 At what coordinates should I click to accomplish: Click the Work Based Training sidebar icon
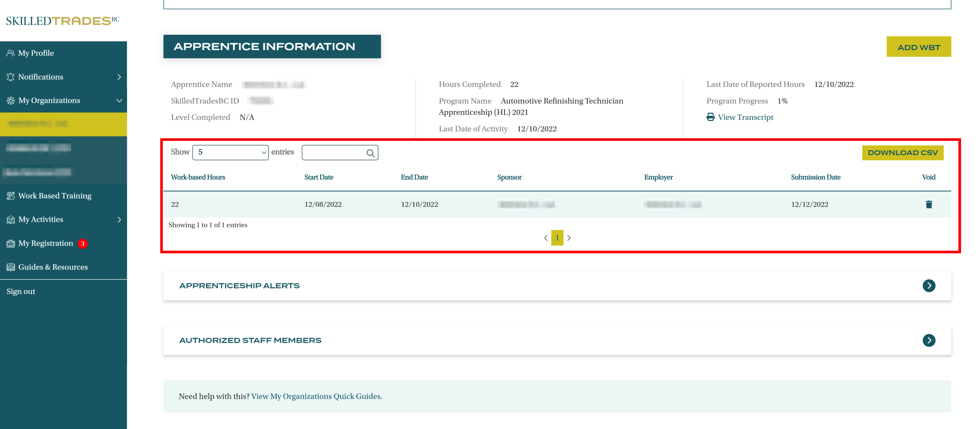(x=10, y=196)
